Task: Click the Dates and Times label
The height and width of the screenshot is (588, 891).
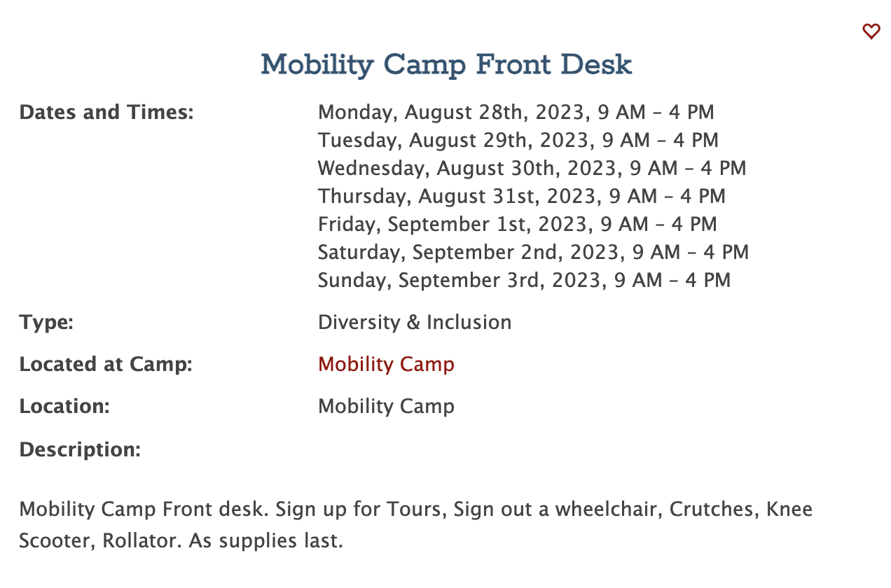Action: coord(106,112)
